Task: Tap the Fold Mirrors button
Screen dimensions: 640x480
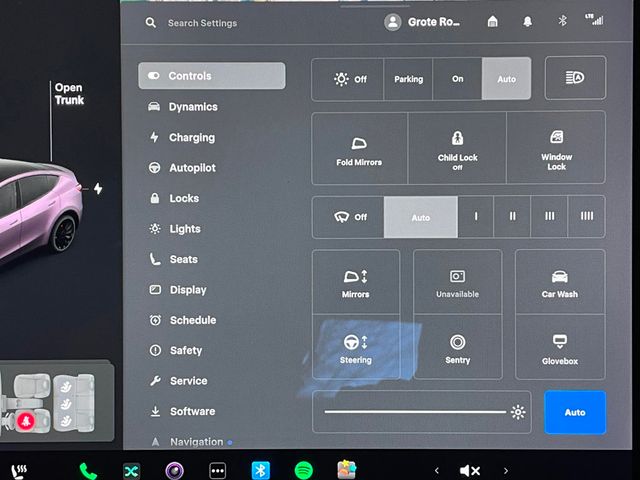Action: pos(359,149)
